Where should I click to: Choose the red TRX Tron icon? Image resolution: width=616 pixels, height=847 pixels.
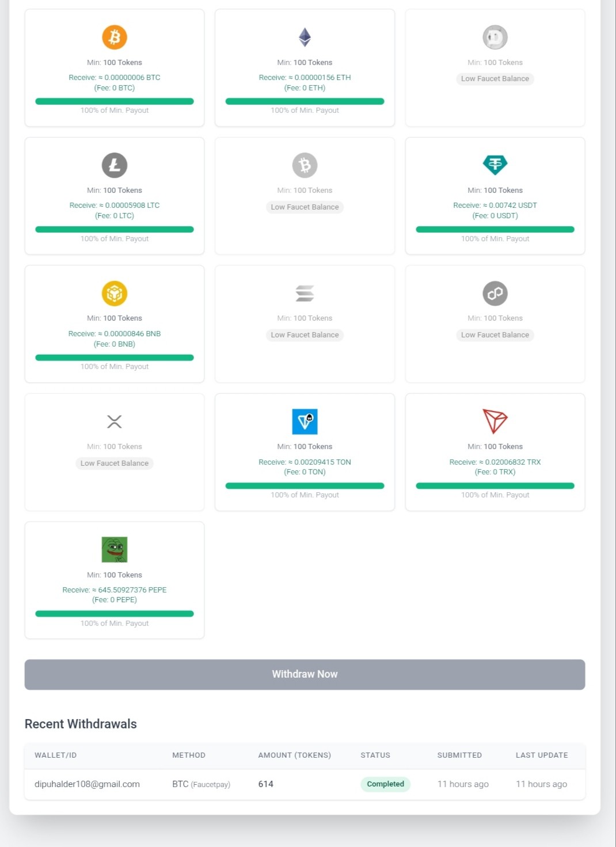pos(495,421)
